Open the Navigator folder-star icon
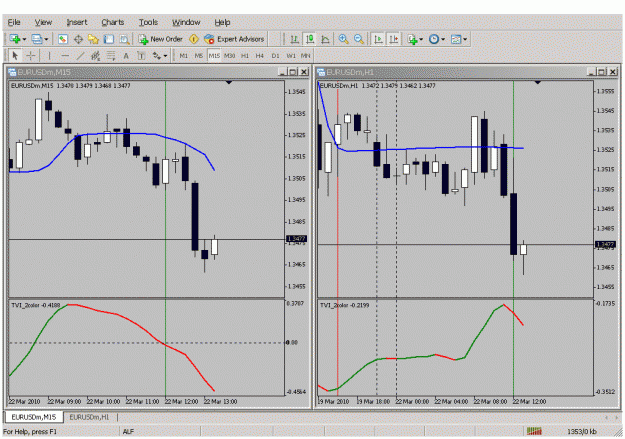 pyautogui.click(x=93, y=39)
